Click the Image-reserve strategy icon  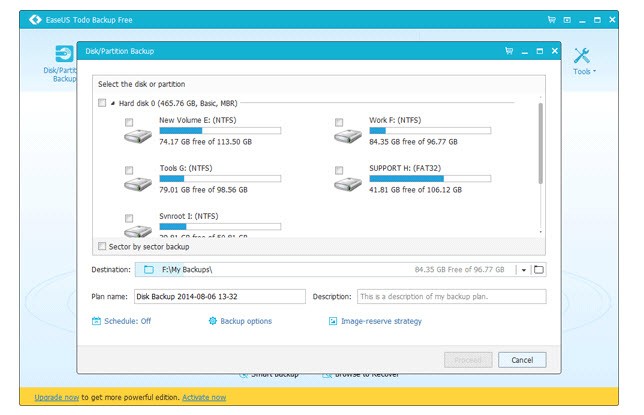point(333,321)
